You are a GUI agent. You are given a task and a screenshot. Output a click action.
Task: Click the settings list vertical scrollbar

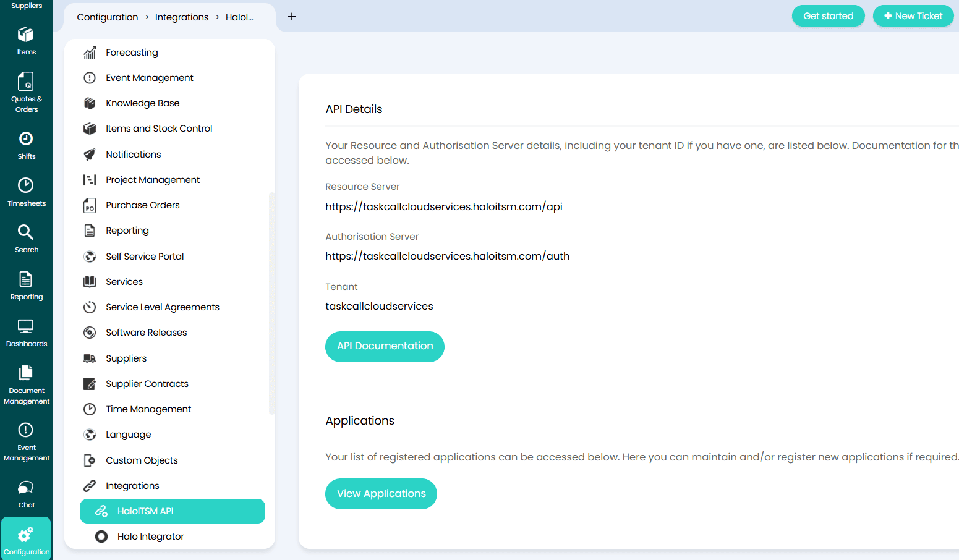tap(271, 303)
